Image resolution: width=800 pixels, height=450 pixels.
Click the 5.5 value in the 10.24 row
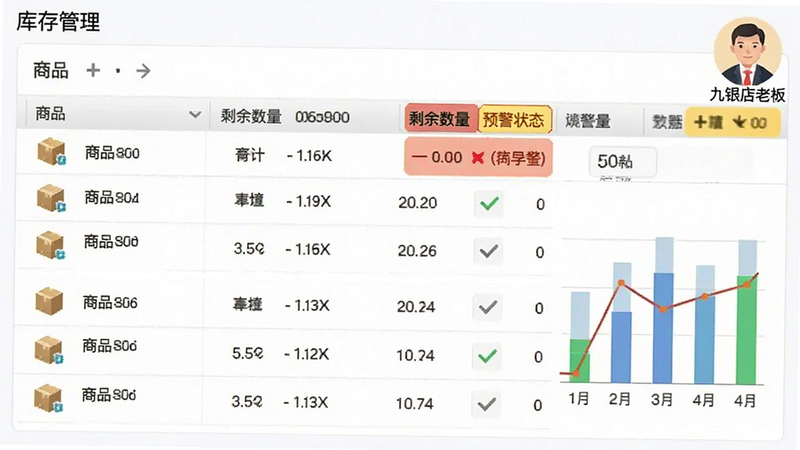click(248, 353)
